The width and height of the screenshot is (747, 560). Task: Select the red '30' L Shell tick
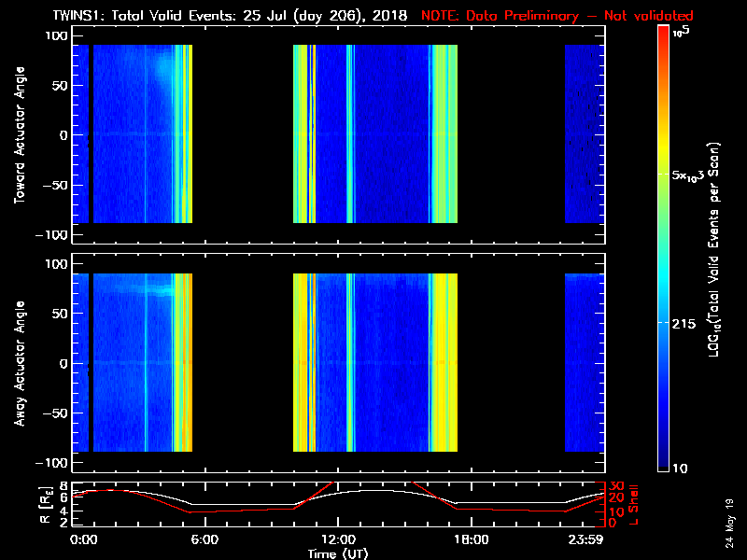pos(616,485)
